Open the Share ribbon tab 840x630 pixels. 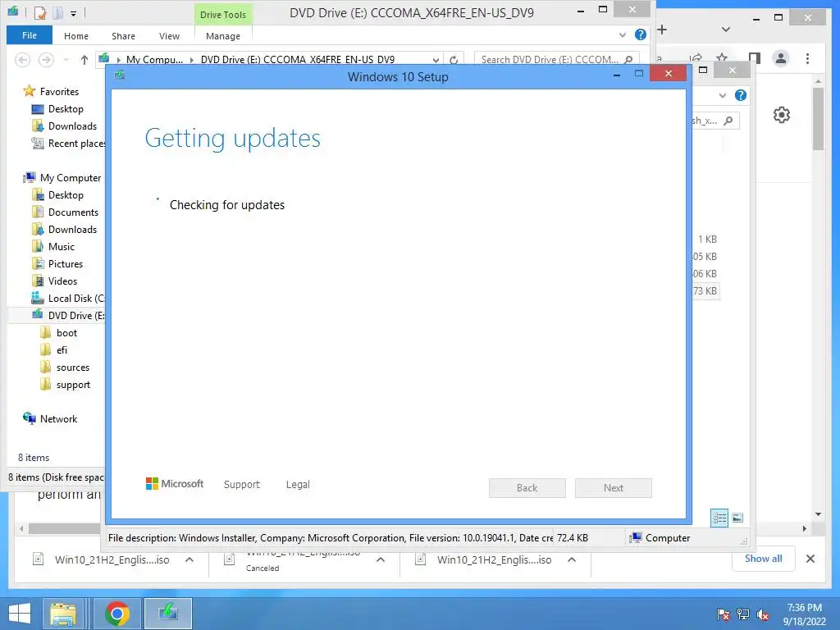[123, 36]
